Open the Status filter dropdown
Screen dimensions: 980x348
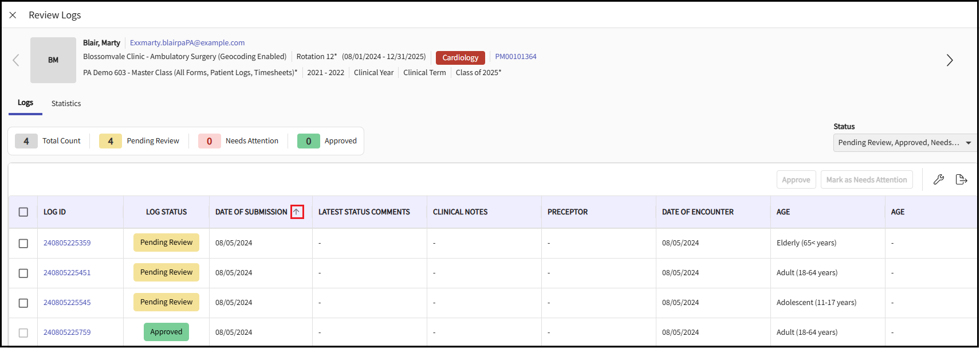904,143
